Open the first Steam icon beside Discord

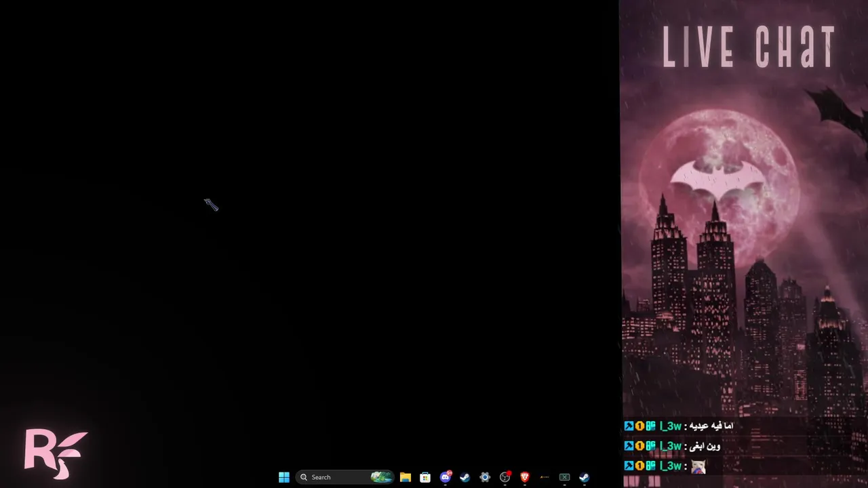(465, 477)
